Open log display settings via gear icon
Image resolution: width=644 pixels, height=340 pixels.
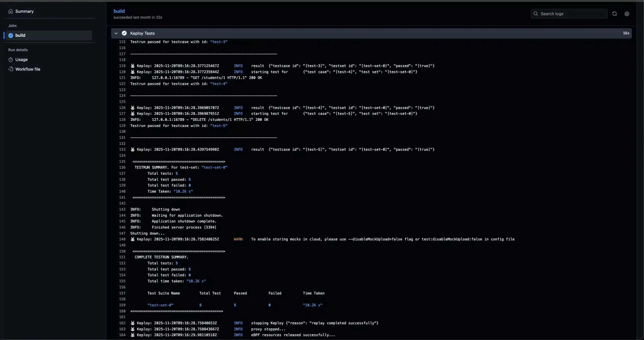point(627,14)
